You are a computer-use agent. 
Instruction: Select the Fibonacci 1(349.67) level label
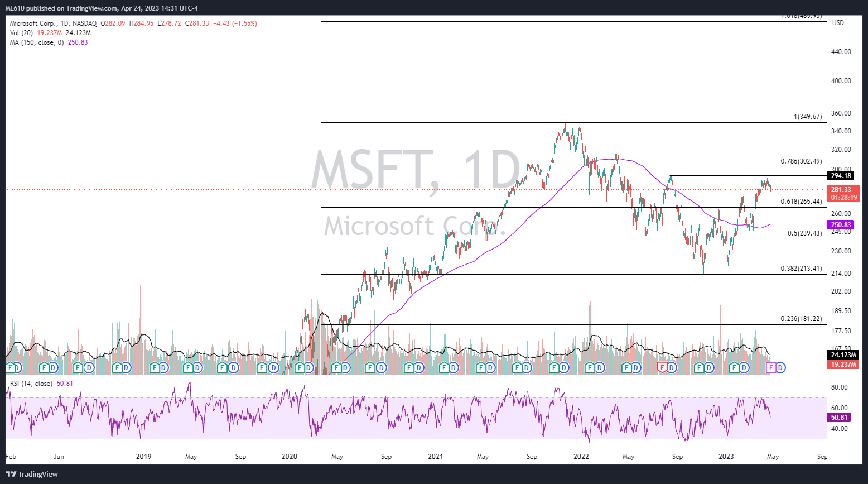(808, 117)
